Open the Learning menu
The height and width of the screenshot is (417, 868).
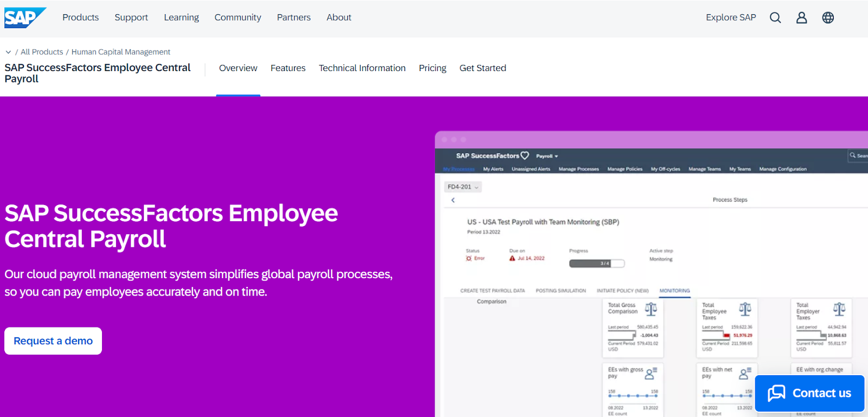181,17
